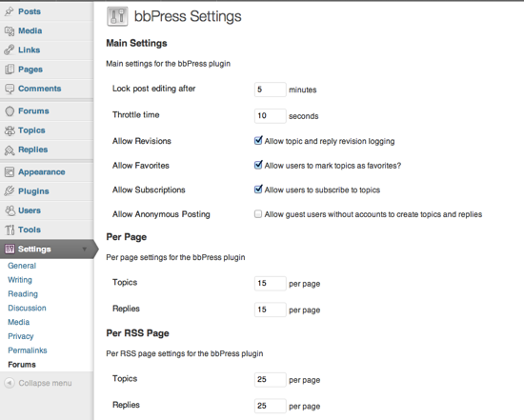The width and height of the screenshot is (524, 420).
Task: Click the Allow Revisions label
Action: point(142,141)
